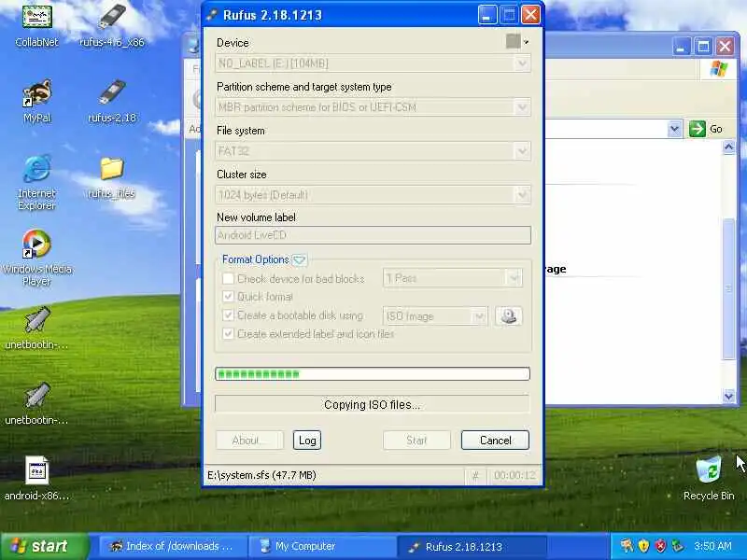Screen dimensions: 747x560
Task: Open the Device dropdown
Action: [x=522, y=63]
